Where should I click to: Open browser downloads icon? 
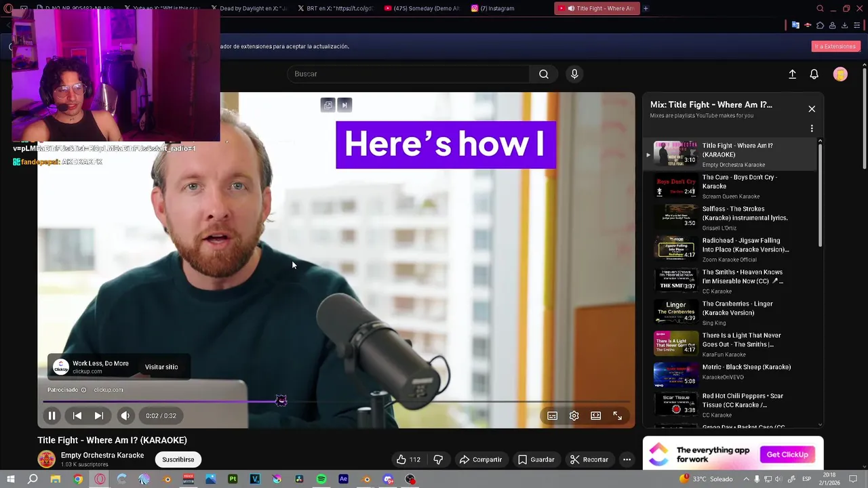(844, 25)
